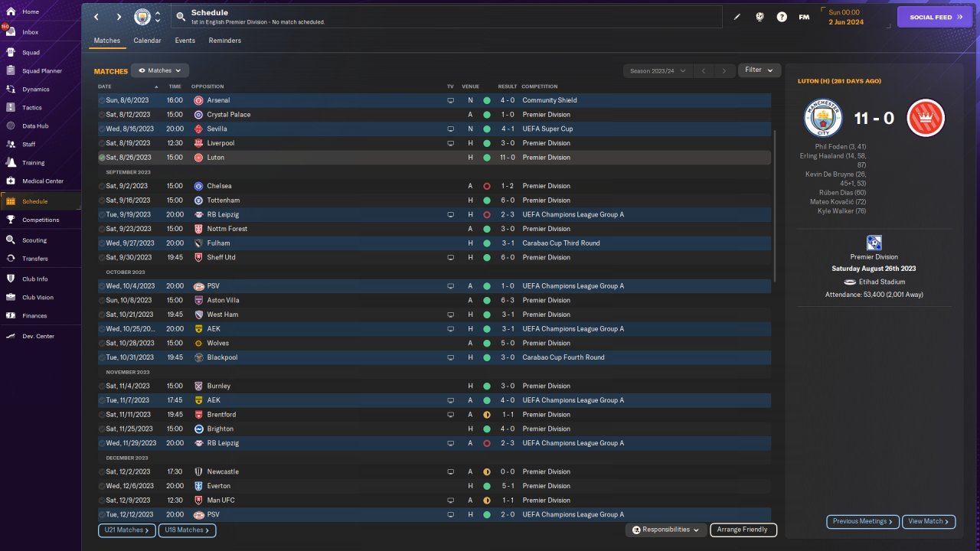Click the pencil edit icon in top bar

[x=737, y=17]
